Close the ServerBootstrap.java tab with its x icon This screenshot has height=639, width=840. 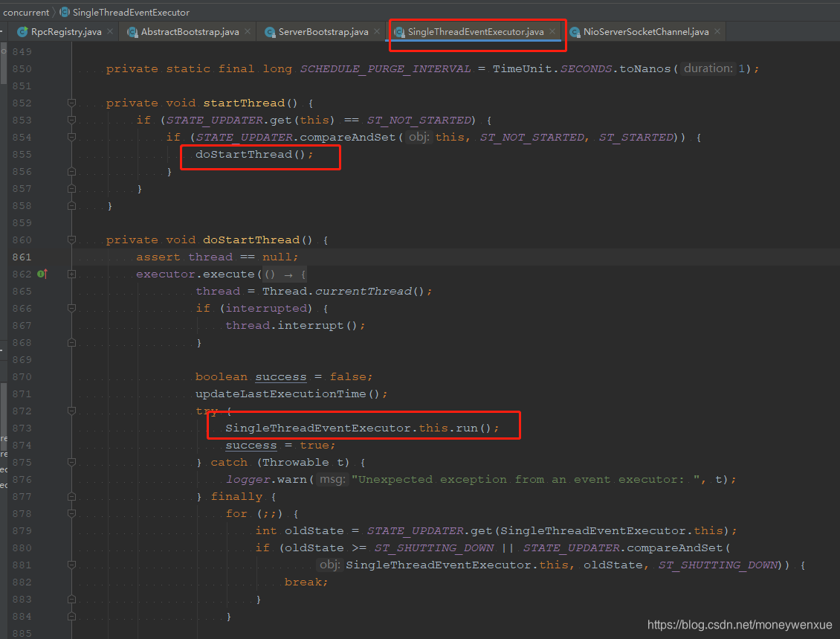tap(376, 32)
